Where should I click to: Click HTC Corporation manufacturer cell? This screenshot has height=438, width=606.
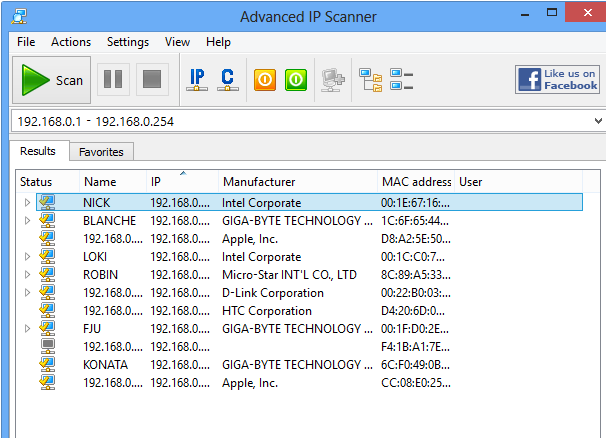click(x=267, y=311)
